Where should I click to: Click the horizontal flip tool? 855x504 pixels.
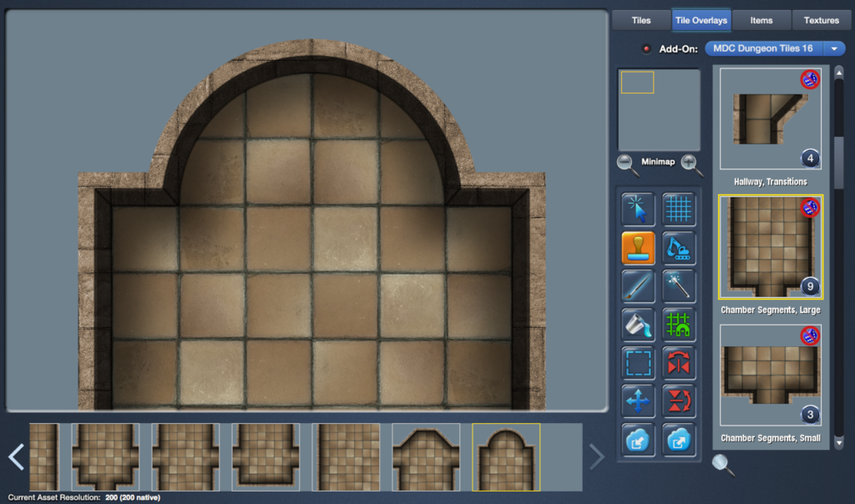pyautogui.click(x=679, y=364)
